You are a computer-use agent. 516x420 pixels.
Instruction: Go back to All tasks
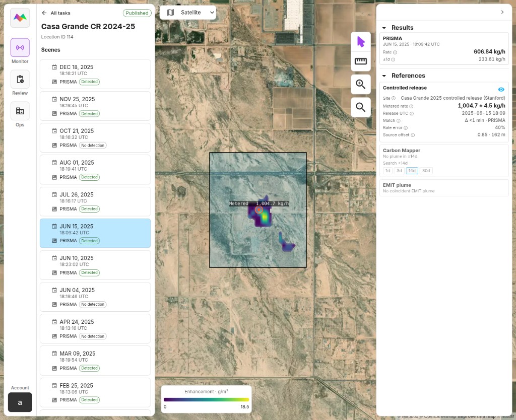pyautogui.click(x=56, y=13)
